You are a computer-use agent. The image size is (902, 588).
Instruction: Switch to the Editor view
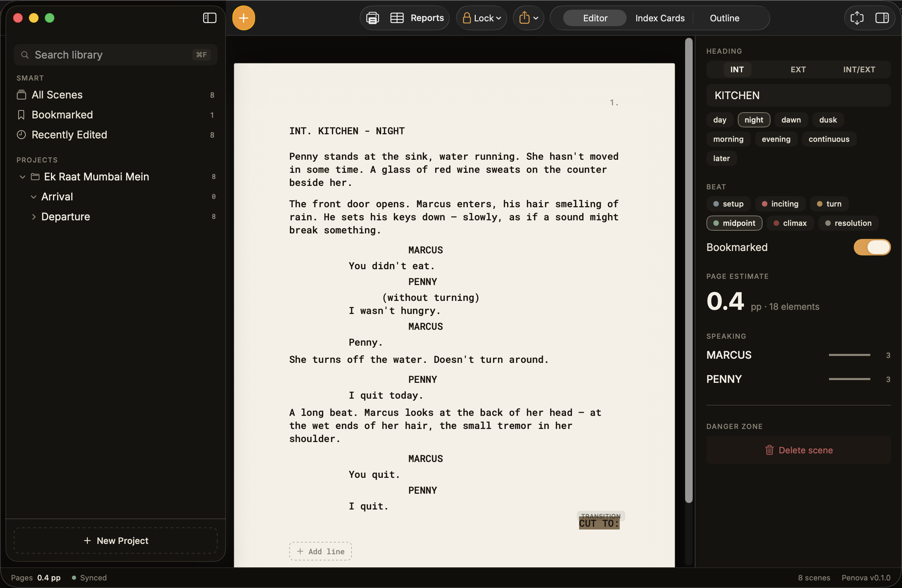point(595,18)
